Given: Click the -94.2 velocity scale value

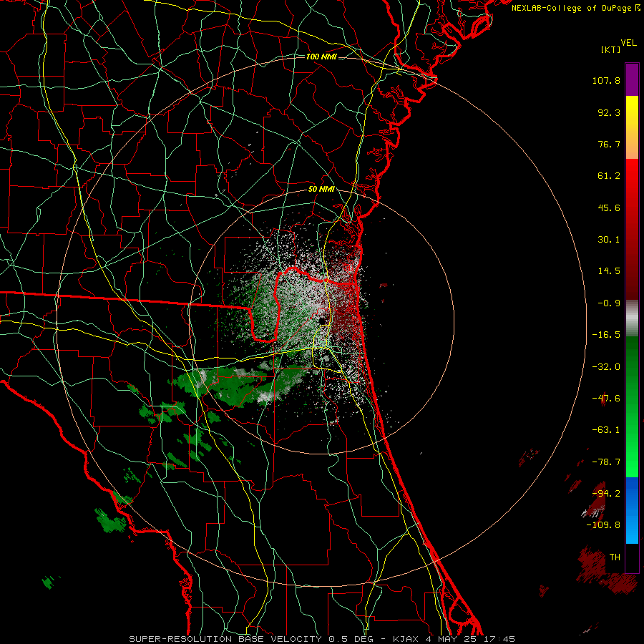Looking at the screenshot, I should tap(606, 494).
